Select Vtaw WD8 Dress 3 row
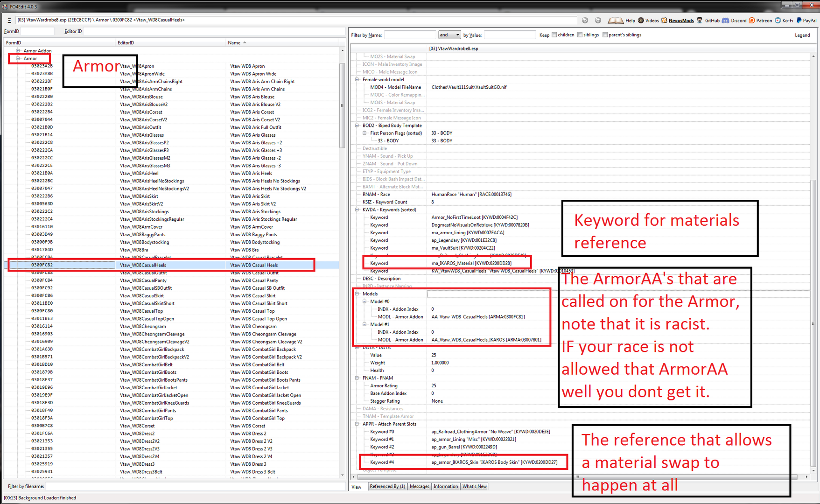The width and height of the screenshot is (820, 504). [x=172, y=464]
